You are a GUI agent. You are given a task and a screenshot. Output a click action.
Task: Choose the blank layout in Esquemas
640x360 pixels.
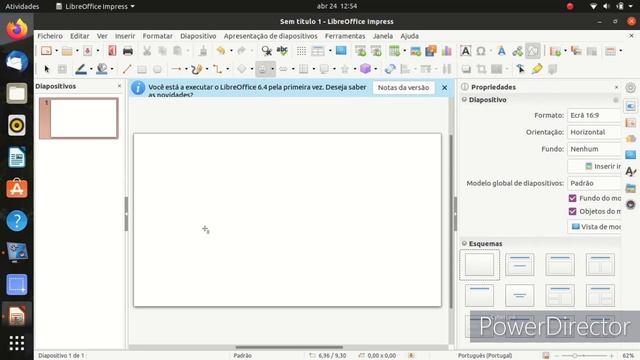pyautogui.click(x=480, y=265)
